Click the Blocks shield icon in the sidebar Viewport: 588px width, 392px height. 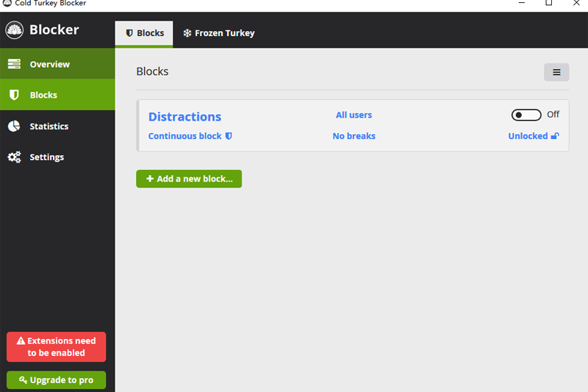pyautogui.click(x=14, y=96)
